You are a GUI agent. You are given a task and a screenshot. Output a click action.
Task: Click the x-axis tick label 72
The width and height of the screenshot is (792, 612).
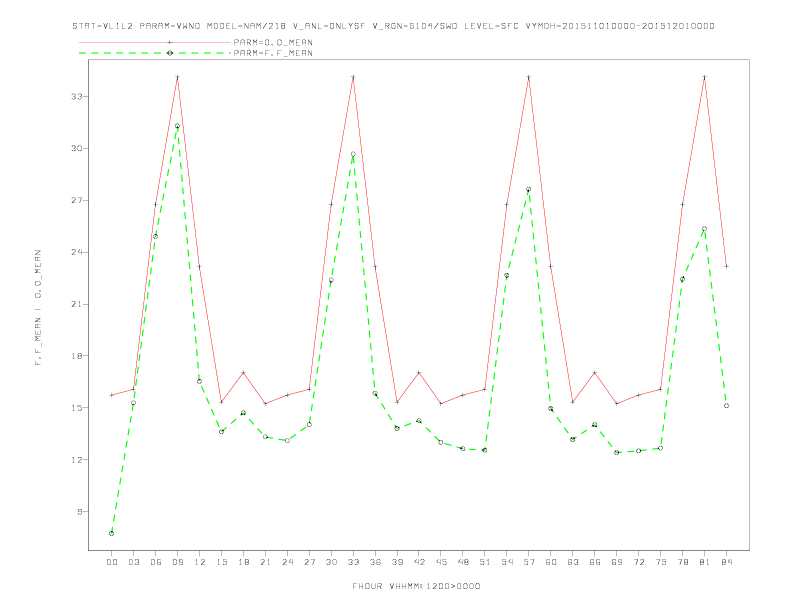coord(638,562)
